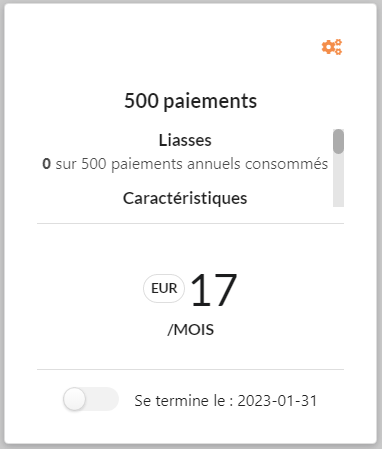Select the "500 paiements" plan title
382x449 pixels.
pos(190,101)
